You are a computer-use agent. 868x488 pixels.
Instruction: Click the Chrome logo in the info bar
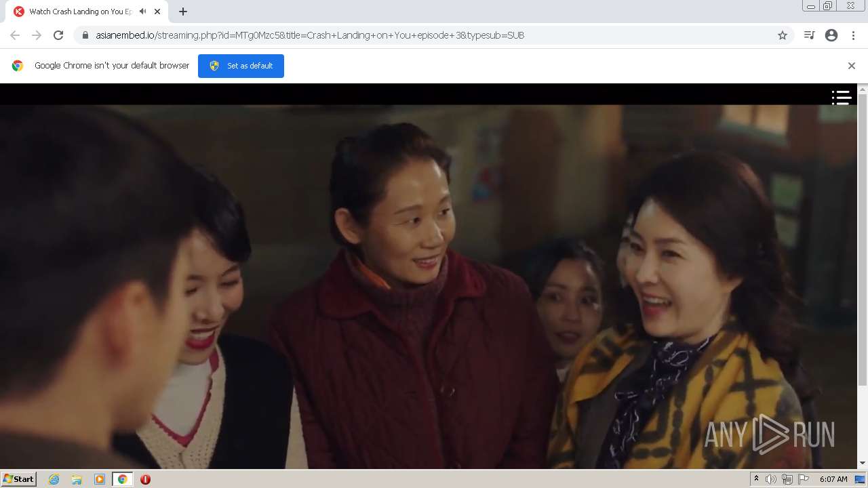pyautogui.click(x=18, y=66)
